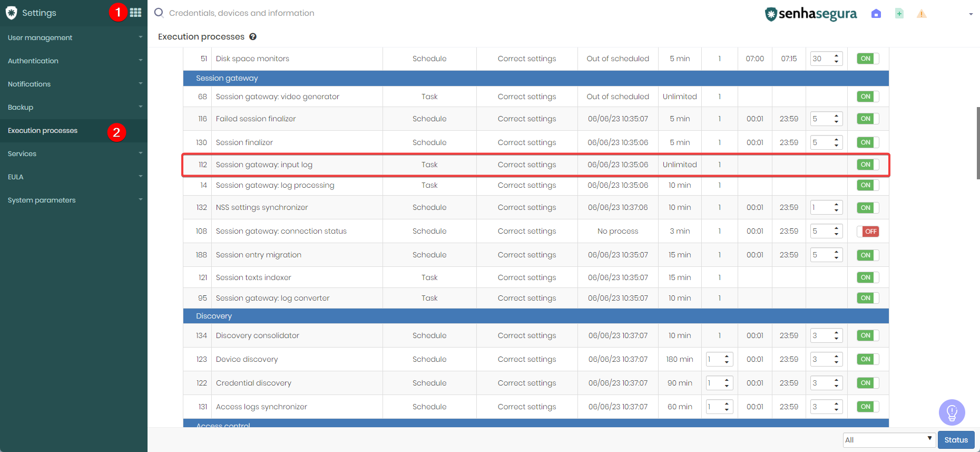This screenshot has width=980, height=452.
Task: Open the All status filter dropdown
Action: tap(889, 440)
